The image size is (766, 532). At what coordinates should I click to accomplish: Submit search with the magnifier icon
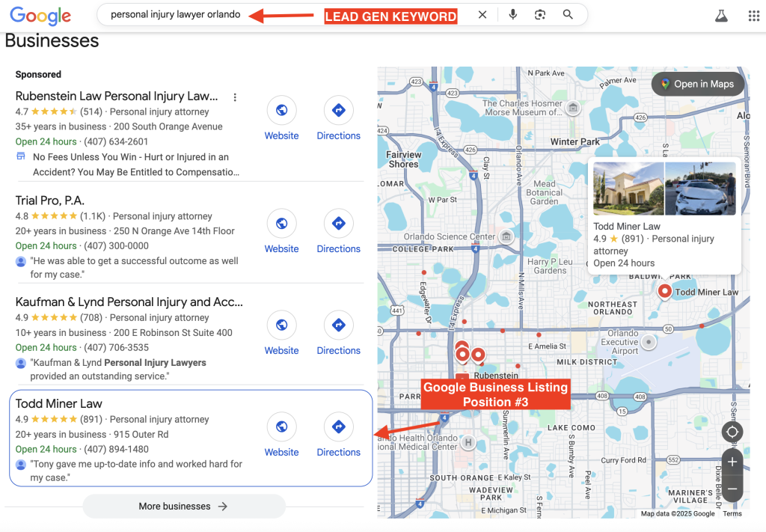click(568, 15)
